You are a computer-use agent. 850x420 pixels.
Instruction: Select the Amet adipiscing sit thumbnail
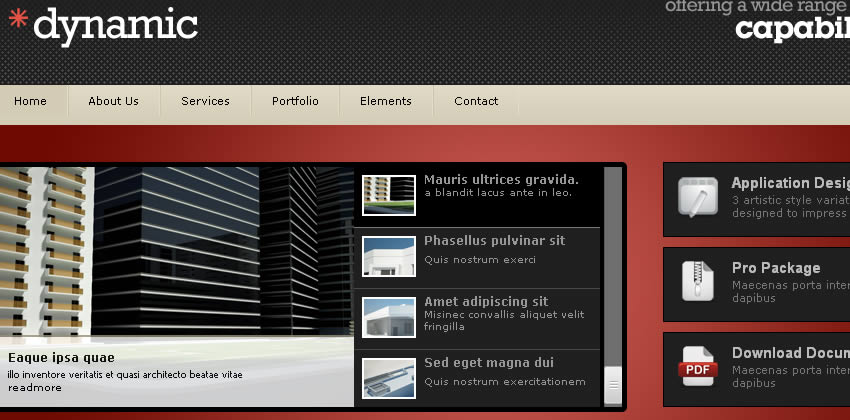click(389, 318)
